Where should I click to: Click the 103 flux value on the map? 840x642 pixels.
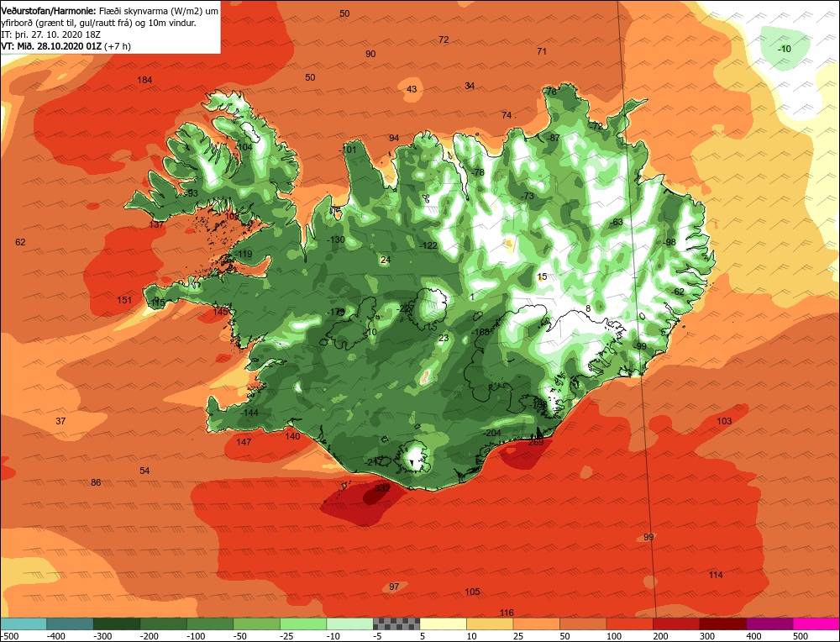(724, 421)
